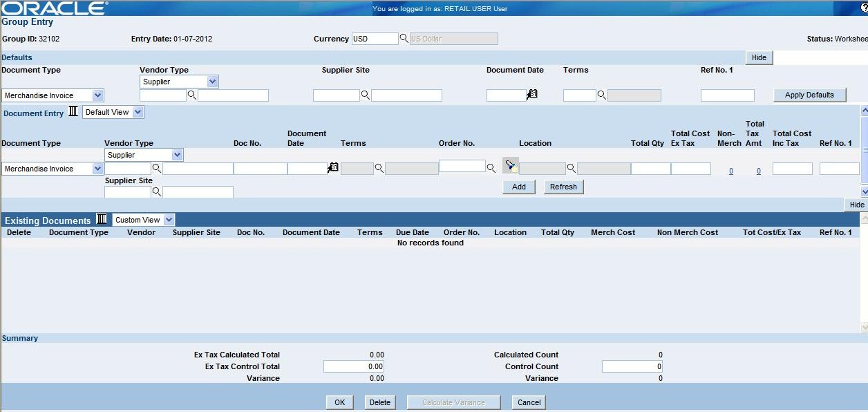Viewport: 868px width, 412px height.
Task: Click the Ex Tax Control Total field
Action: click(x=354, y=366)
